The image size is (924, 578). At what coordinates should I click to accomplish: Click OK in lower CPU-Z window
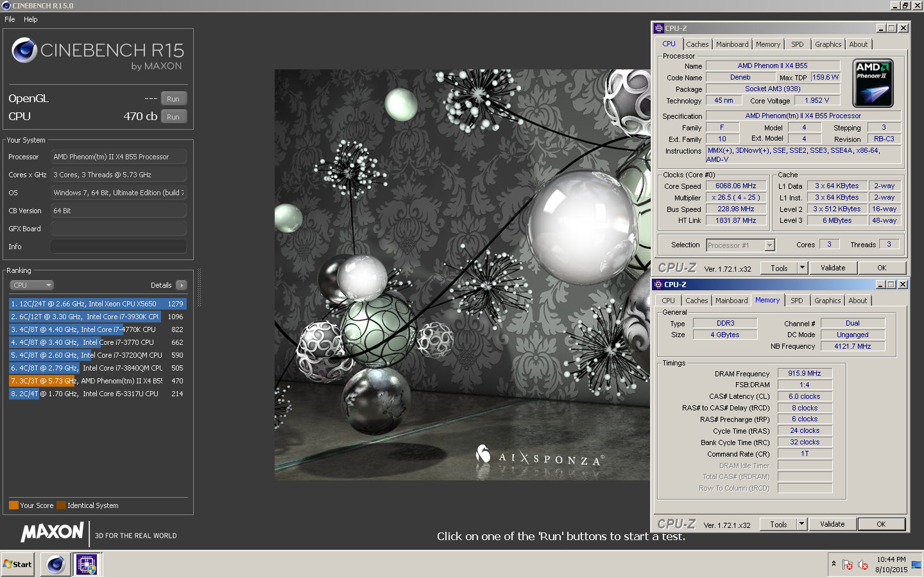(x=881, y=525)
